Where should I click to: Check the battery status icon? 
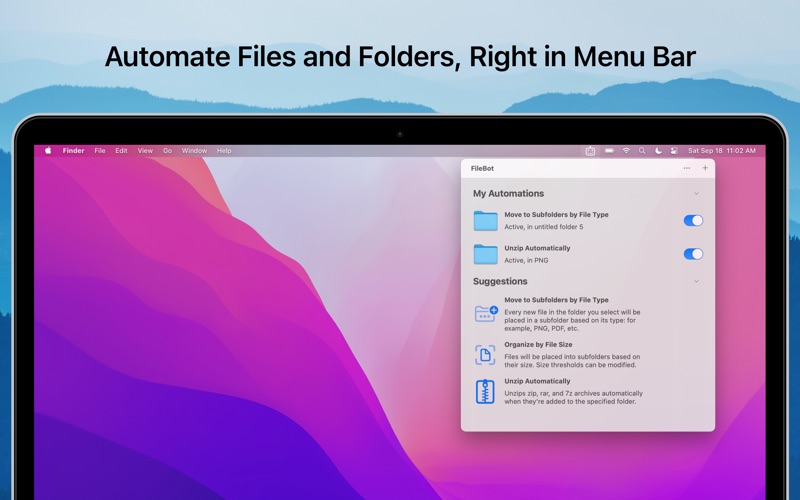609,151
